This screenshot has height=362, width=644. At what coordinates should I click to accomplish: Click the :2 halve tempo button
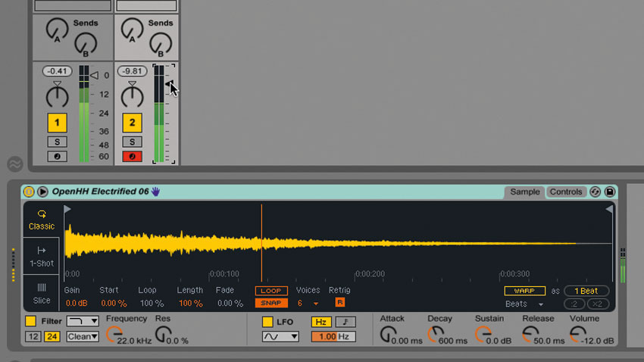point(574,304)
